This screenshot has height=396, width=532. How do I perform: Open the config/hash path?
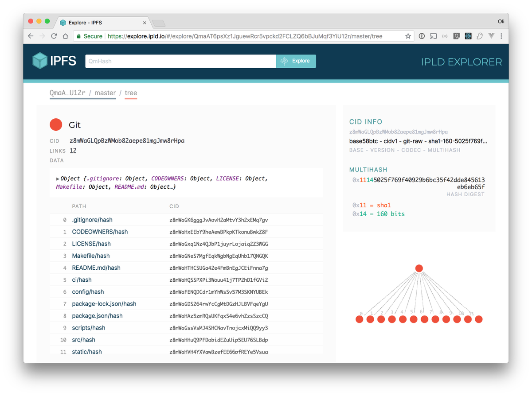click(88, 291)
